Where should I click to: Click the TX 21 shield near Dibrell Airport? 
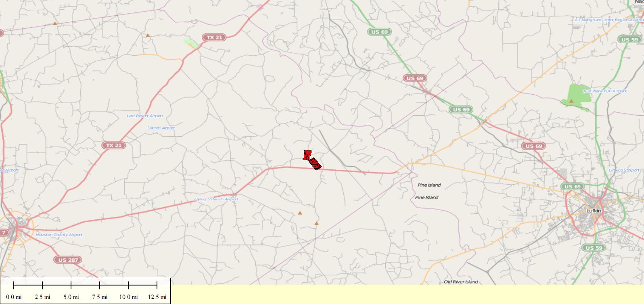(x=113, y=145)
